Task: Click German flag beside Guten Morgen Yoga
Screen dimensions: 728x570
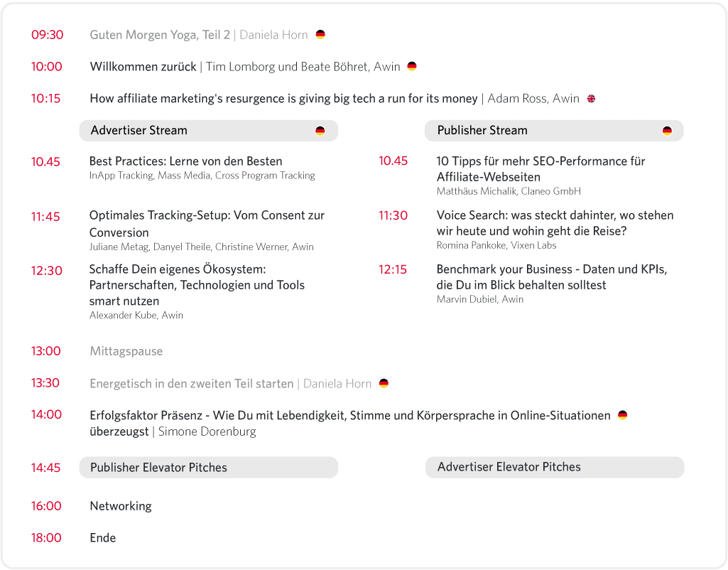Action: click(x=320, y=35)
